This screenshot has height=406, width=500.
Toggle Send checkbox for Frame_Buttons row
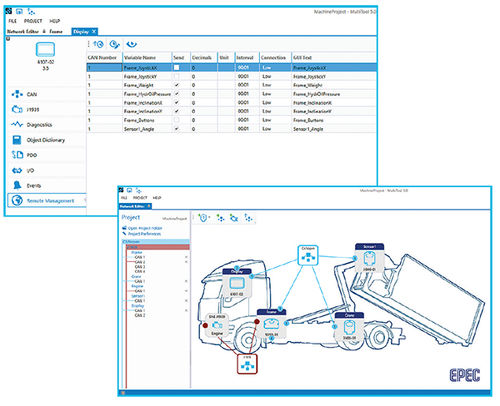177,120
